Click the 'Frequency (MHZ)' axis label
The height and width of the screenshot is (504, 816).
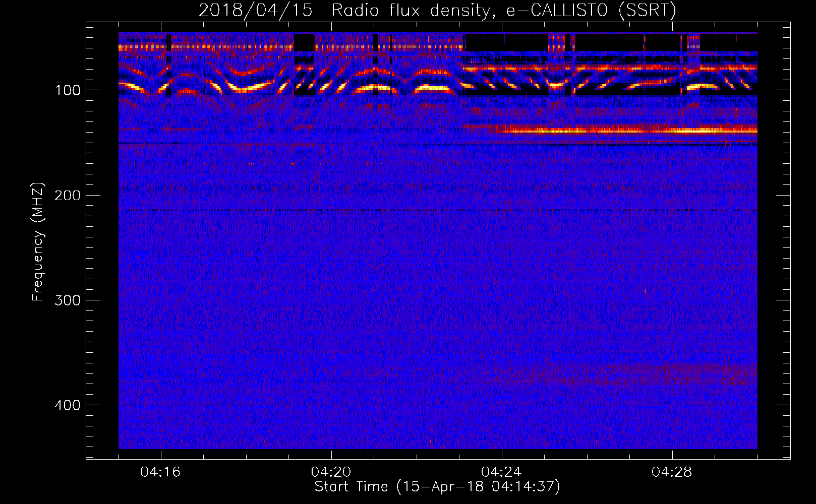(38, 242)
